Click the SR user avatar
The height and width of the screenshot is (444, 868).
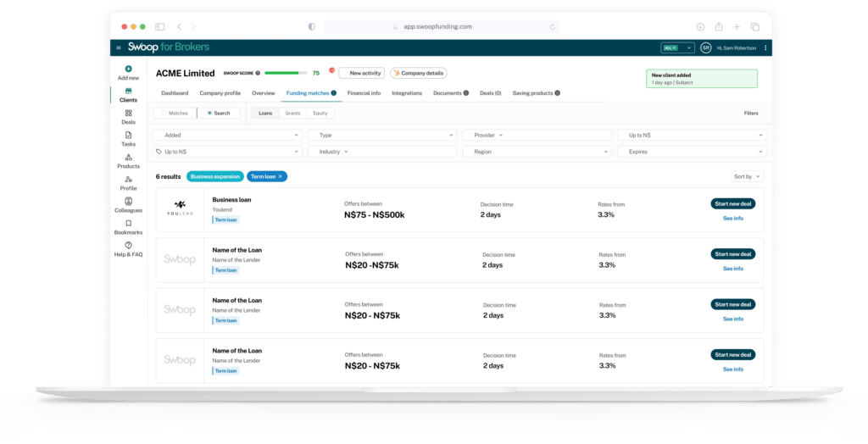tap(705, 48)
